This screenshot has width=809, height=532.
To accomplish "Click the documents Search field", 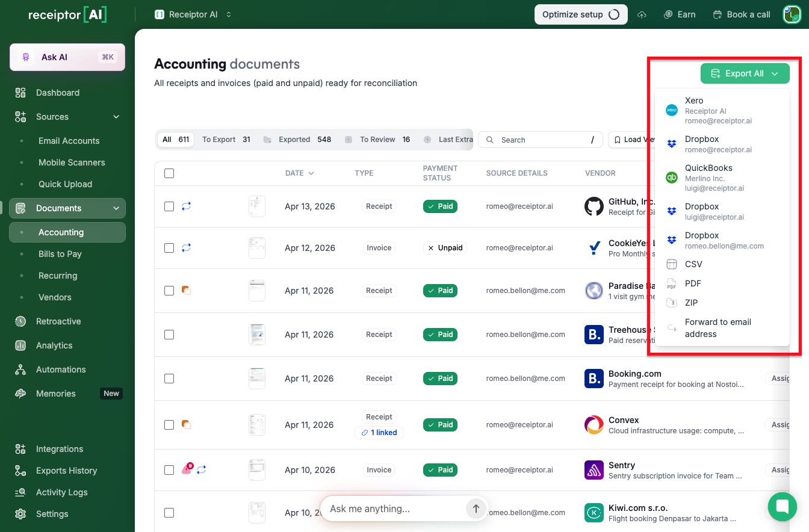I will tap(540, 140).
